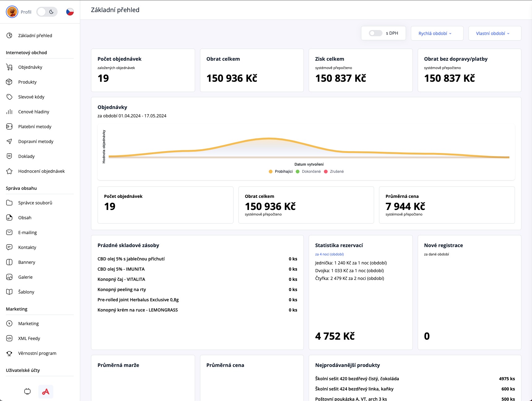This screenshot has height=401, width=532.
Task: Click the Objednávky shopping cart icon
Action: (9, 67)
